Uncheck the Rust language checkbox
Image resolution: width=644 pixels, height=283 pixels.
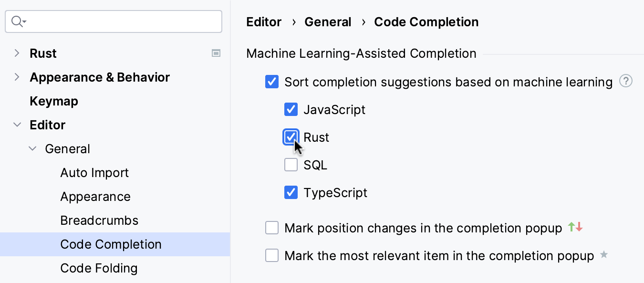click(291, 137)
